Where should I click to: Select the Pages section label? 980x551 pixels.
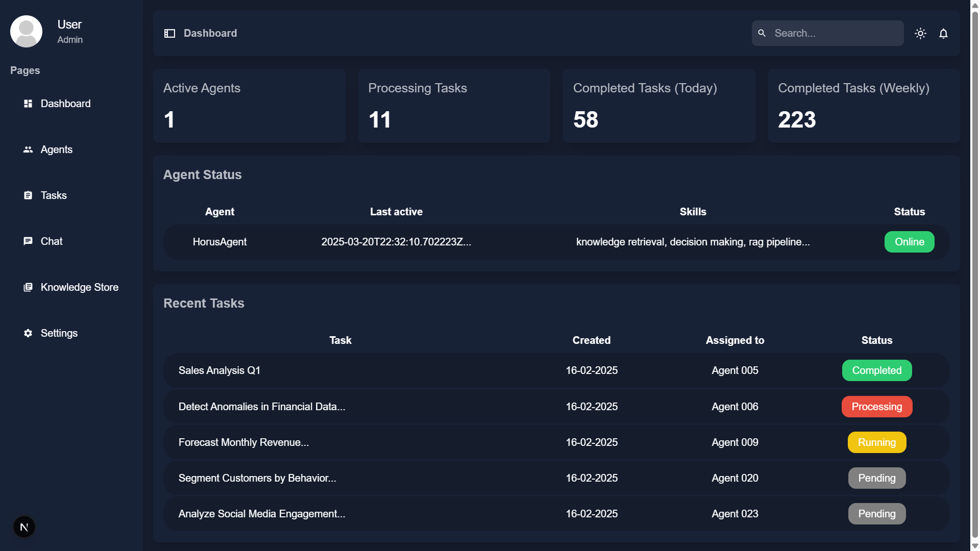click(x=24, y=70)
